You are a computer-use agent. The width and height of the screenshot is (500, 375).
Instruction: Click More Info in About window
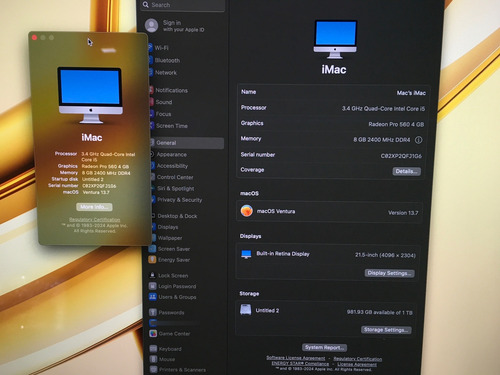94,207
